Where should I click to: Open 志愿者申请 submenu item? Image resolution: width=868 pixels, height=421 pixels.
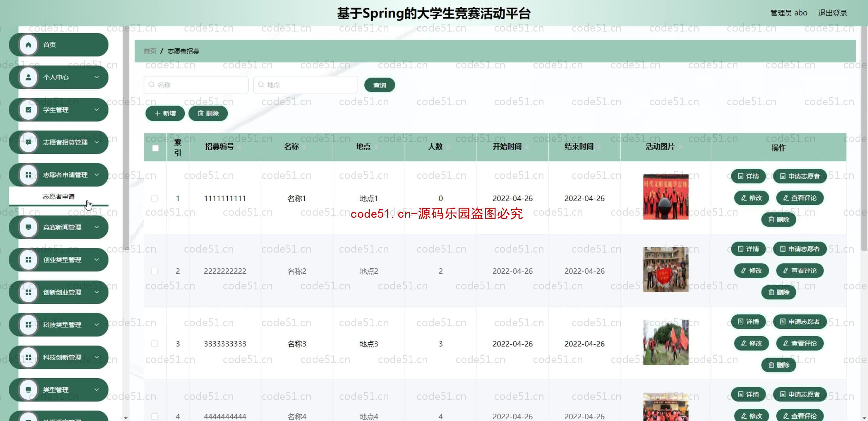(x=59, y=196)
